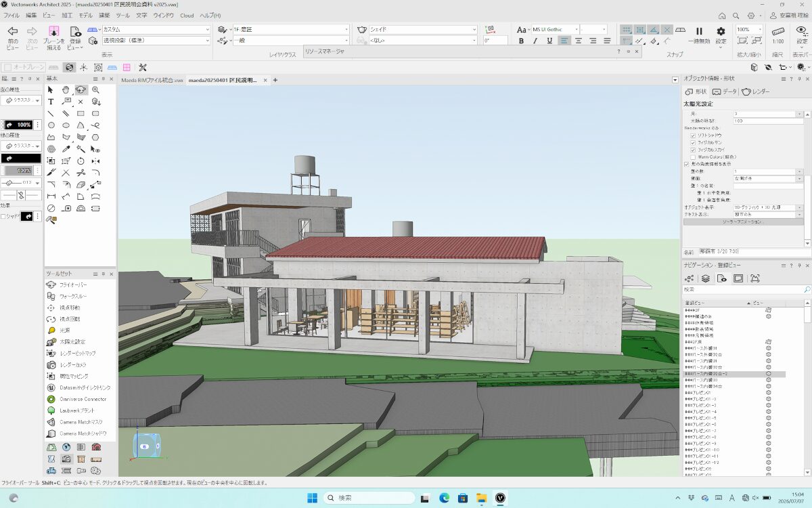
Task: Select the Camera Matchマスク tool
Action: pyautogui.click(x=80, y=422)
